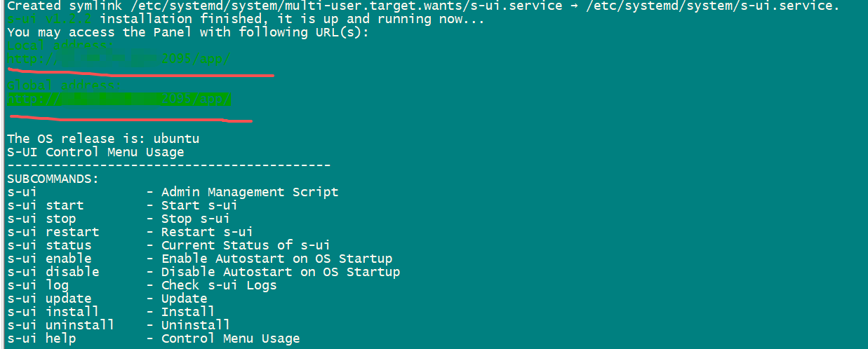Click 'Enable Autostart on OS Startup' text
This screenshot has width=868, height=349.
(x=276, y=259)
